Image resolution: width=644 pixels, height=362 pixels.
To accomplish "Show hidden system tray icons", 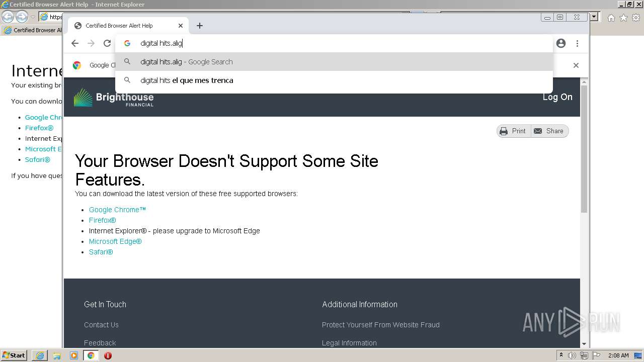I will coord(561,355).
